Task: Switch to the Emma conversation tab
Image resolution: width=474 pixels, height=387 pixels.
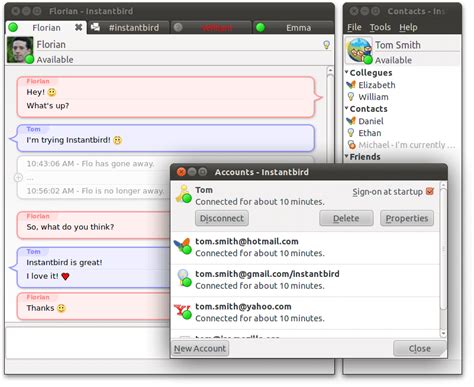Action: [293, 27]
